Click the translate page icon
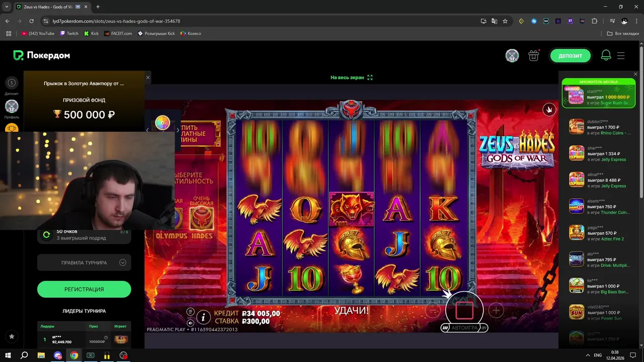The image size is (644, 362). click(494, 21)
